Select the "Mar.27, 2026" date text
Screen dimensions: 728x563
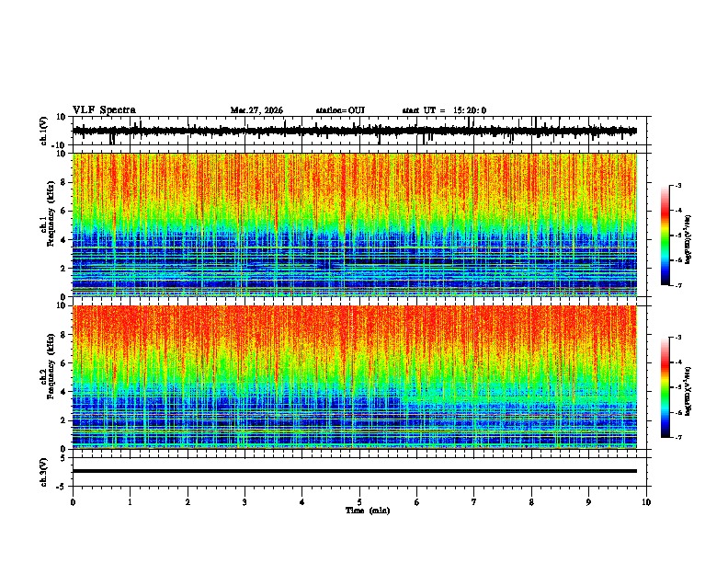tap(256, 110)
